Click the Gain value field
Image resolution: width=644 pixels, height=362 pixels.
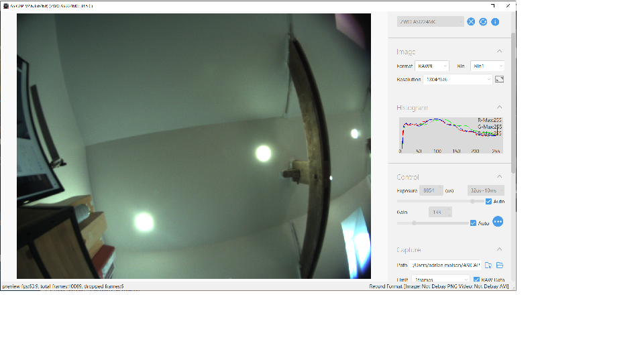point(440,213)
